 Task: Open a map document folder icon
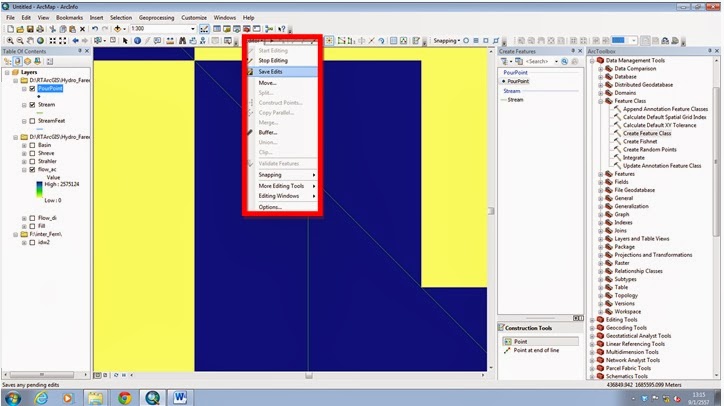(x=20, y=29)
